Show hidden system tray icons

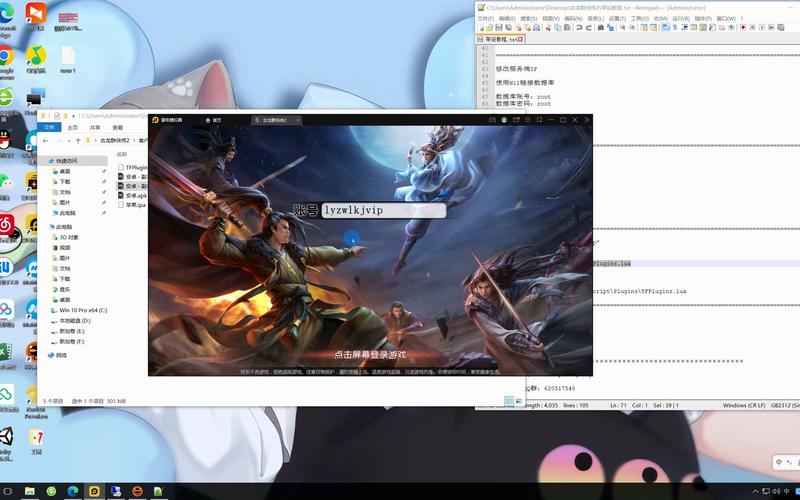(756, 492)
